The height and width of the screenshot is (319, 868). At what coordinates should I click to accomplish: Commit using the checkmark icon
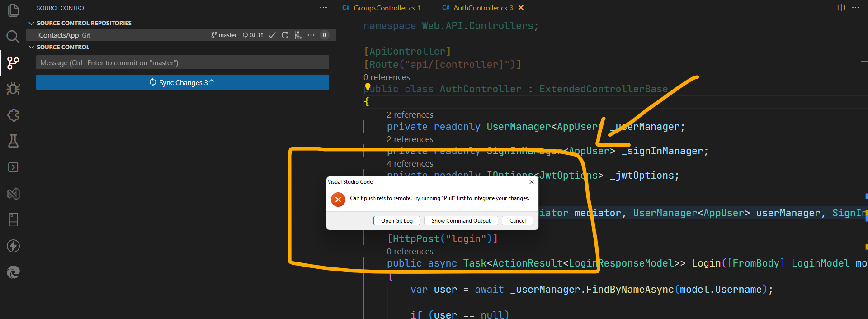[272, 35]
